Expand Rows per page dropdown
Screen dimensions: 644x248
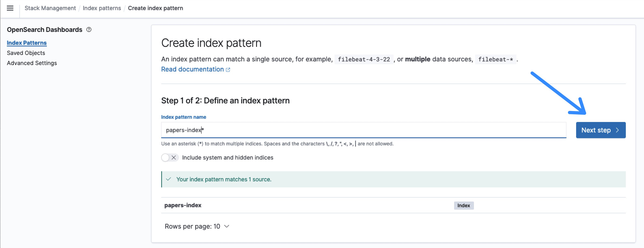pos(197,226)
